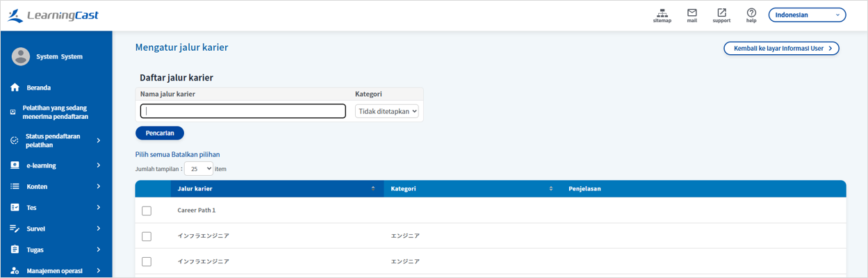The width and height of the screenshot is (868, 278).
Task: Open the Jumlah tampilan 25 dropdown
Action: [199, 169]
